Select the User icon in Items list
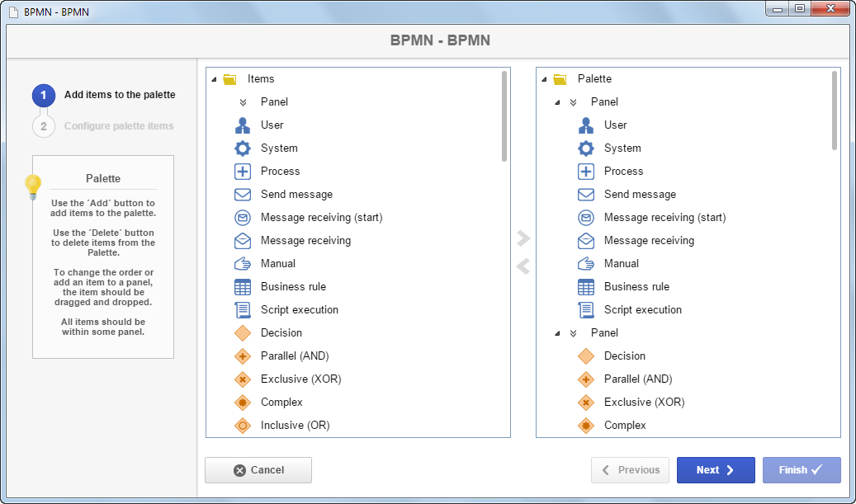This screenshot has width=856, height=504. pos(243,125)
